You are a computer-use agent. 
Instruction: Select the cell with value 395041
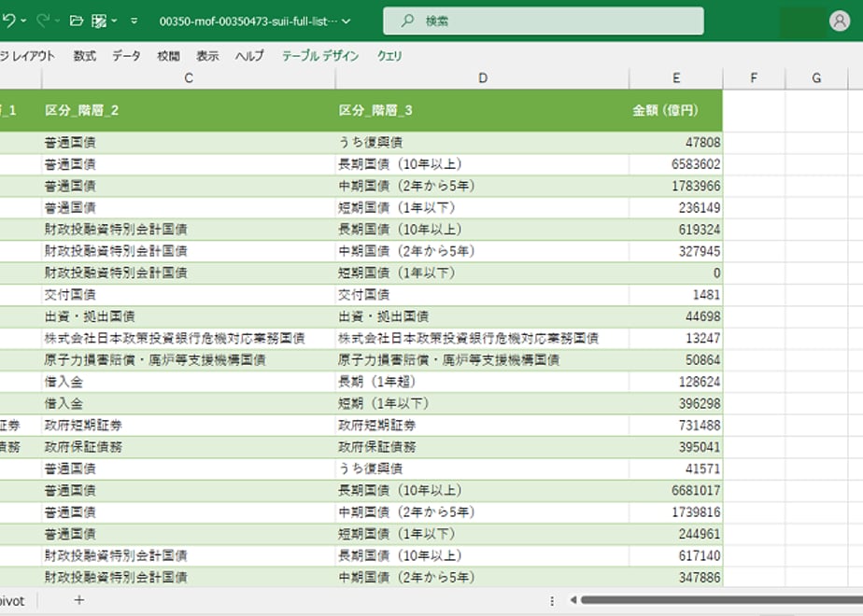[x=676, y=447]
